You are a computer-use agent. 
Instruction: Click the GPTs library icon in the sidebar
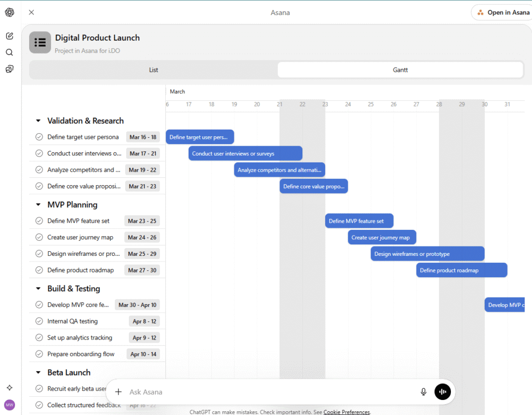pyautogui.click(x=9, y=68)
